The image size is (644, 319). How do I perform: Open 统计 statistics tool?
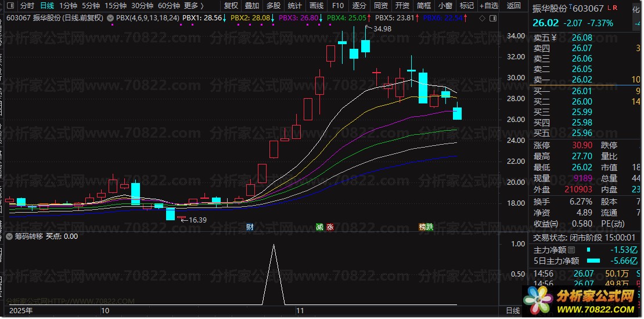point(294,6)
